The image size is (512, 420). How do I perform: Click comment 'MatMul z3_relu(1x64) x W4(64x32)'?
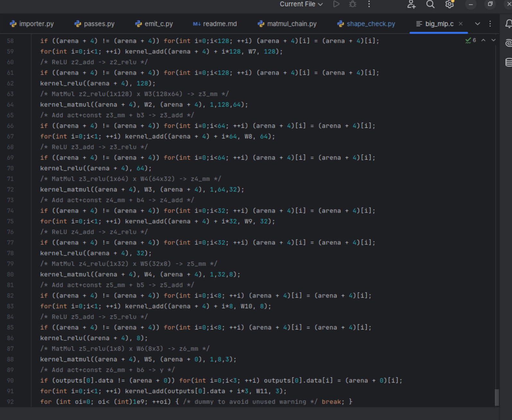pos(131,179)
